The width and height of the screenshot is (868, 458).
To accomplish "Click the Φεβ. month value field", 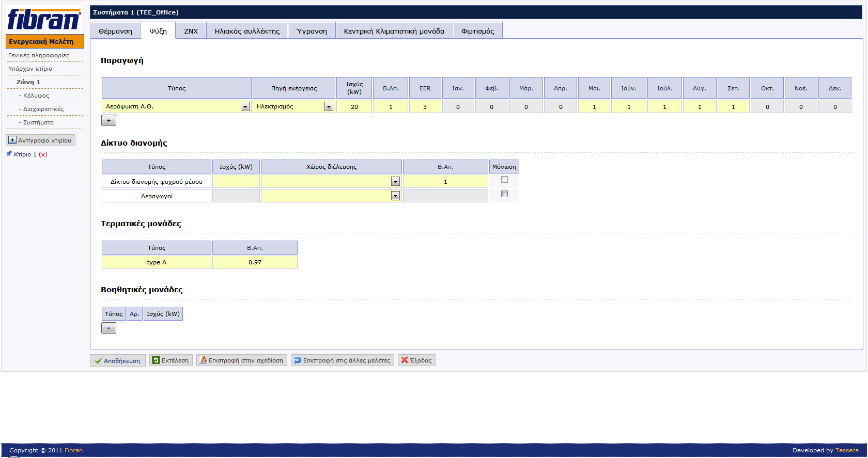I will pyautogui.click(x=491, y=107).
